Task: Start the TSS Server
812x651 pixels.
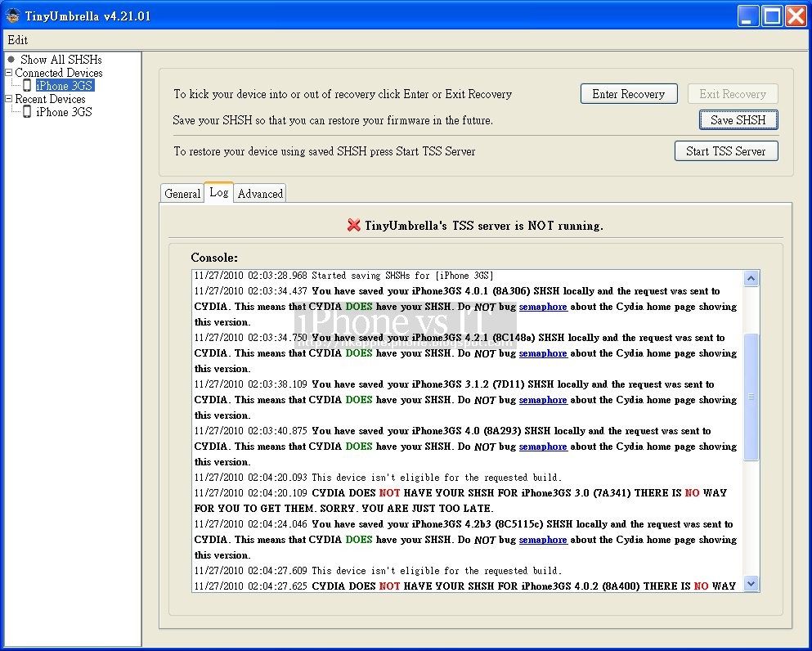Action: (726, 151)
